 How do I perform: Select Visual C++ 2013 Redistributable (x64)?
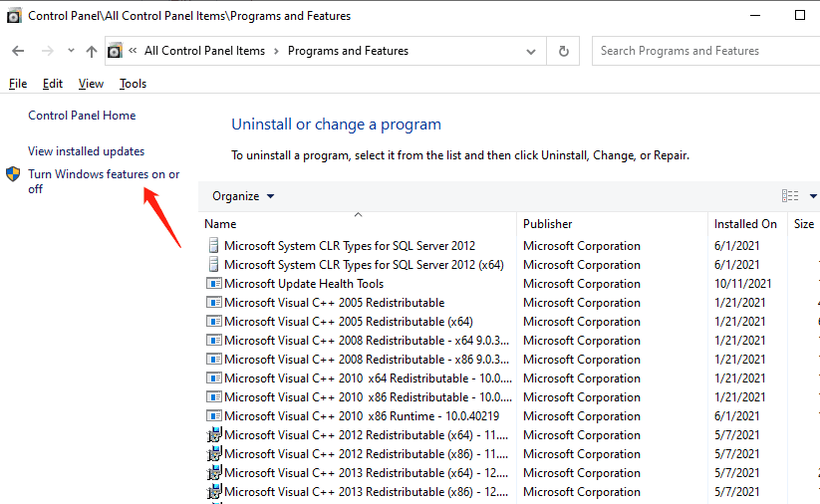point(366,473)
